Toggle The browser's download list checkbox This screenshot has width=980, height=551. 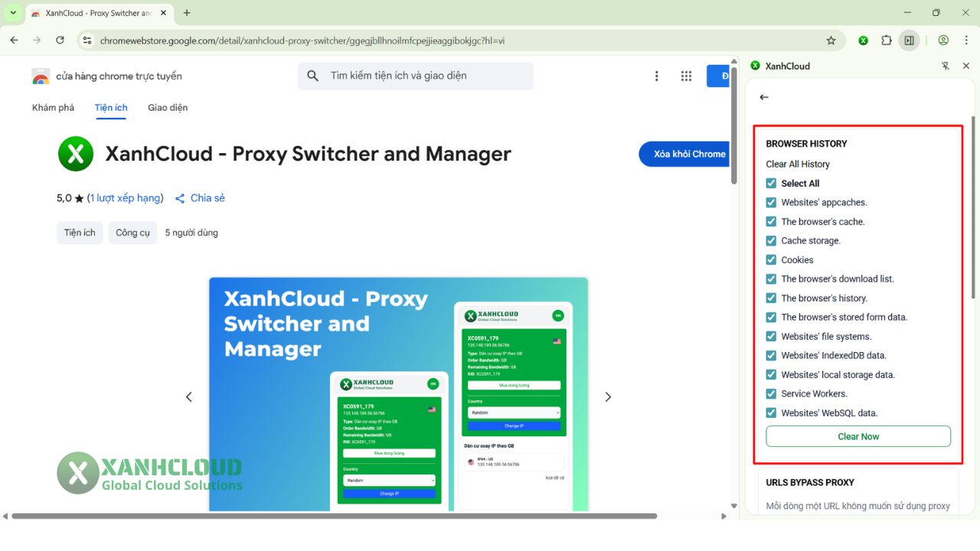tap(771, 279)
